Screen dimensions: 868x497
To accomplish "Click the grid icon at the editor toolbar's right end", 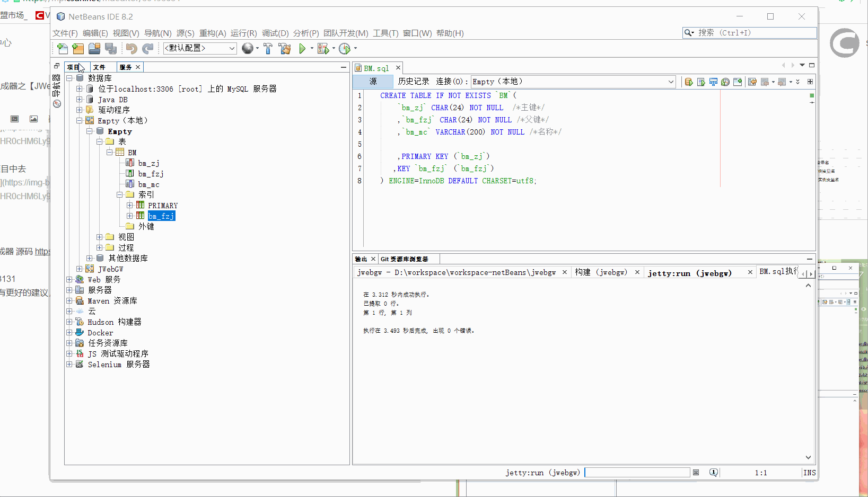I will tap(810, 82).
